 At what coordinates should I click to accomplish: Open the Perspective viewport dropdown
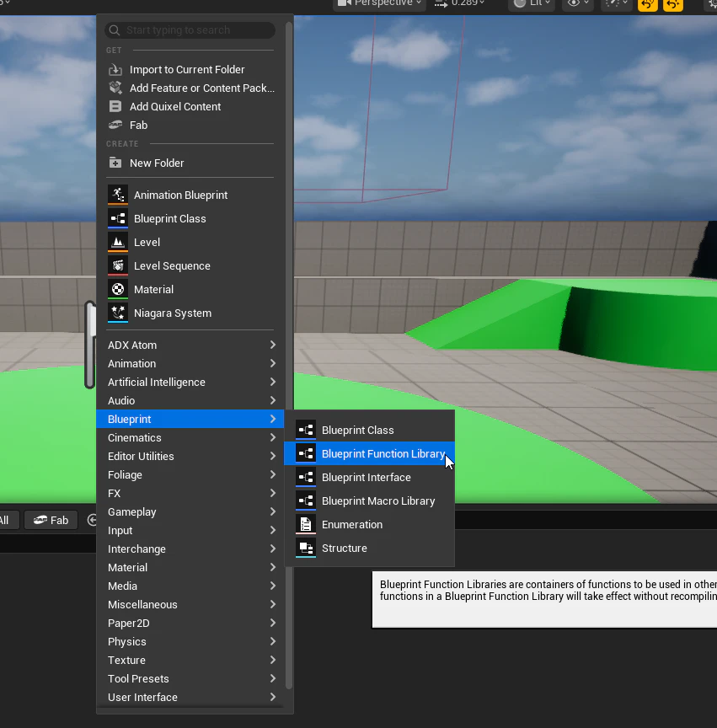click(379, 3)
